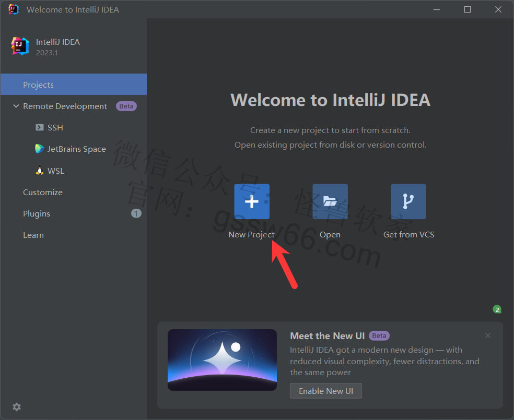This screenshot has width=514, height=420.
Task: Select JetBrains Space in the sidebar
Action: coord(76,149)
